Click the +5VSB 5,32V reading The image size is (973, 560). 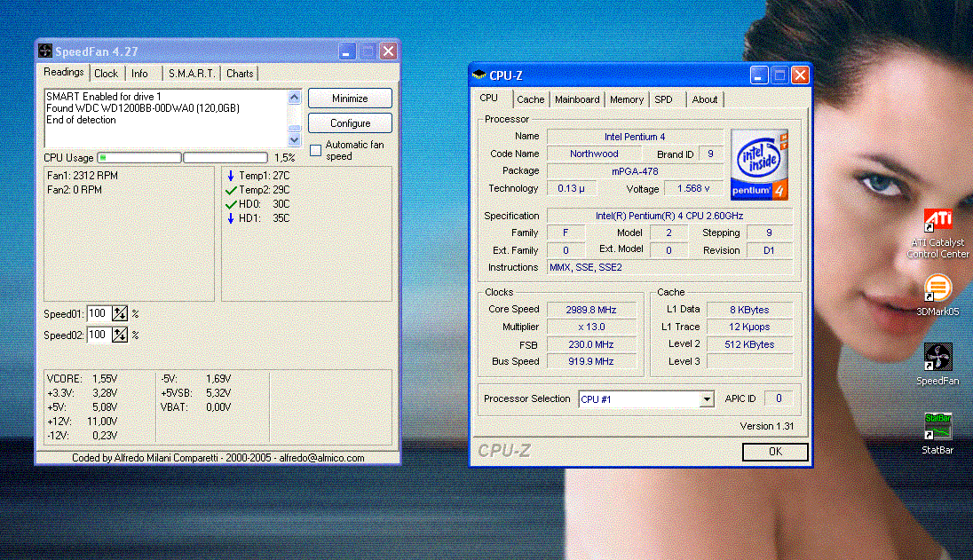(x=196, y=392)
